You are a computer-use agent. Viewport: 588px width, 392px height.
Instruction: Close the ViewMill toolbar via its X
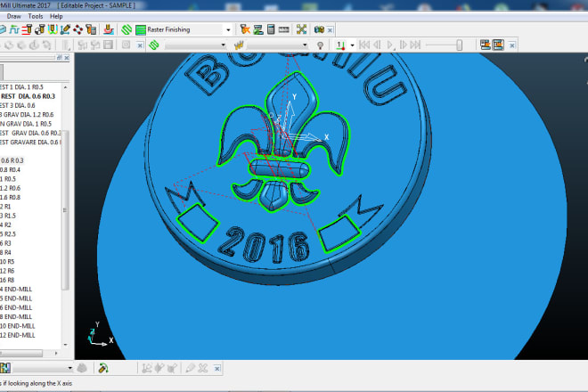tap(140, 45)
